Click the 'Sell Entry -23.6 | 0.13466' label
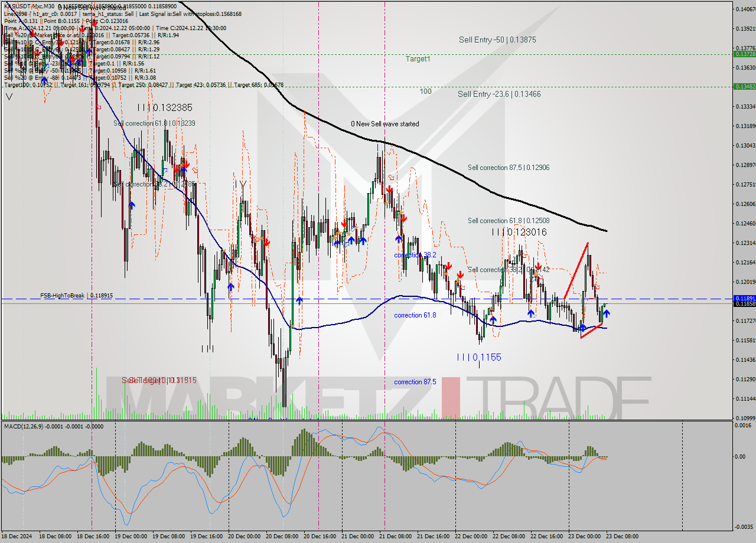Screen dimensions: 756x543 [x=499, y=94]
